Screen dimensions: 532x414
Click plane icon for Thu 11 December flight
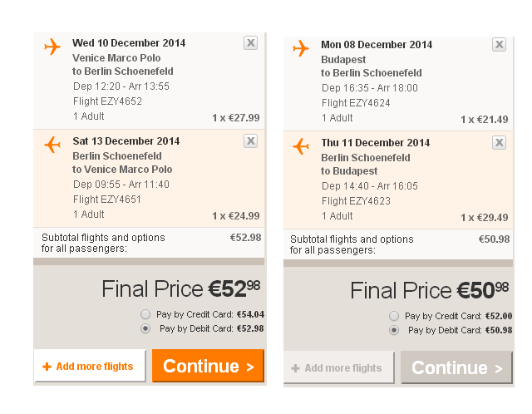301,146
